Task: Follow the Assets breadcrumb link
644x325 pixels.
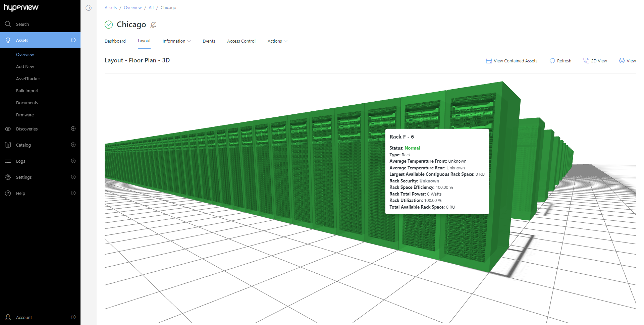Action: [x=110, y=7]
